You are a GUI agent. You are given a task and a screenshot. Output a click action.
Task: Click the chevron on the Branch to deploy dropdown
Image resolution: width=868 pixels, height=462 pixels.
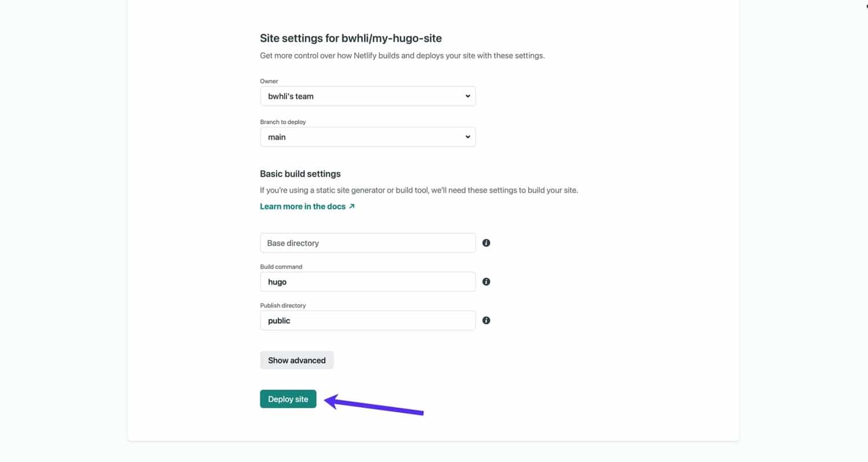pos(467,137)
